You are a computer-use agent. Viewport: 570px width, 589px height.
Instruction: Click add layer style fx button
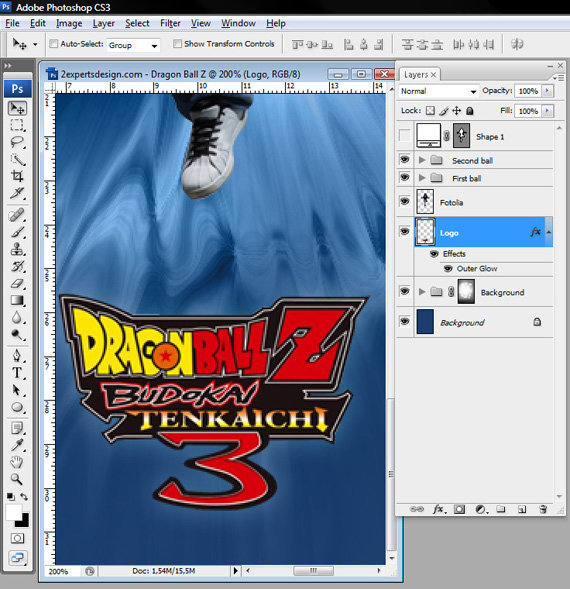438,509
